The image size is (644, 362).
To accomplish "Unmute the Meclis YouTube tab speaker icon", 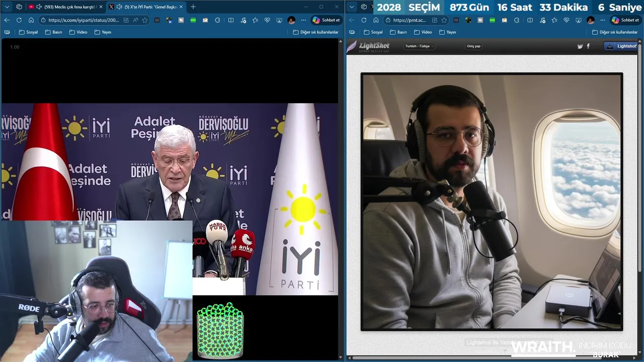I will [39, 7].
